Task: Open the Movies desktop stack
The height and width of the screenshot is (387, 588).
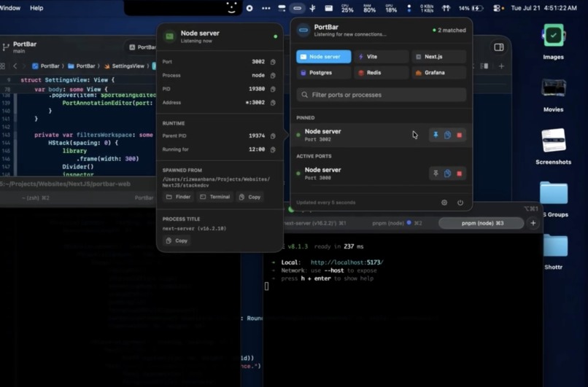Action: pos(554,95)
